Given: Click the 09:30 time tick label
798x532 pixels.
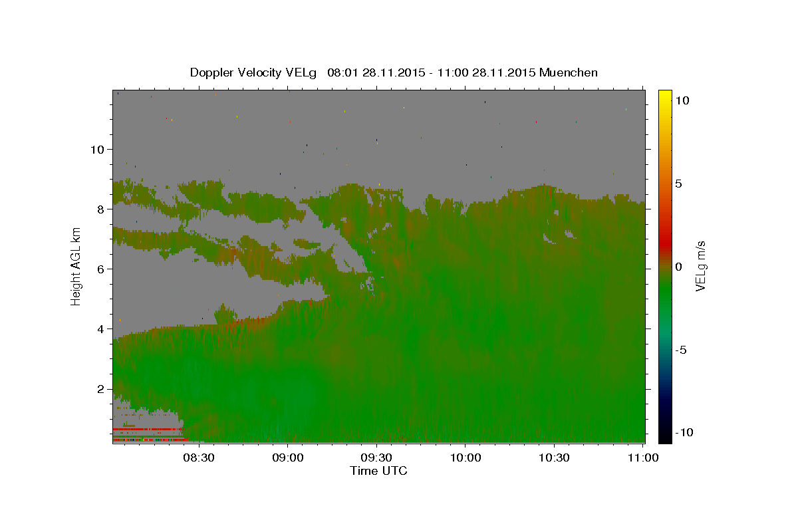Looking at the screenshot, I should coord(377,458).
